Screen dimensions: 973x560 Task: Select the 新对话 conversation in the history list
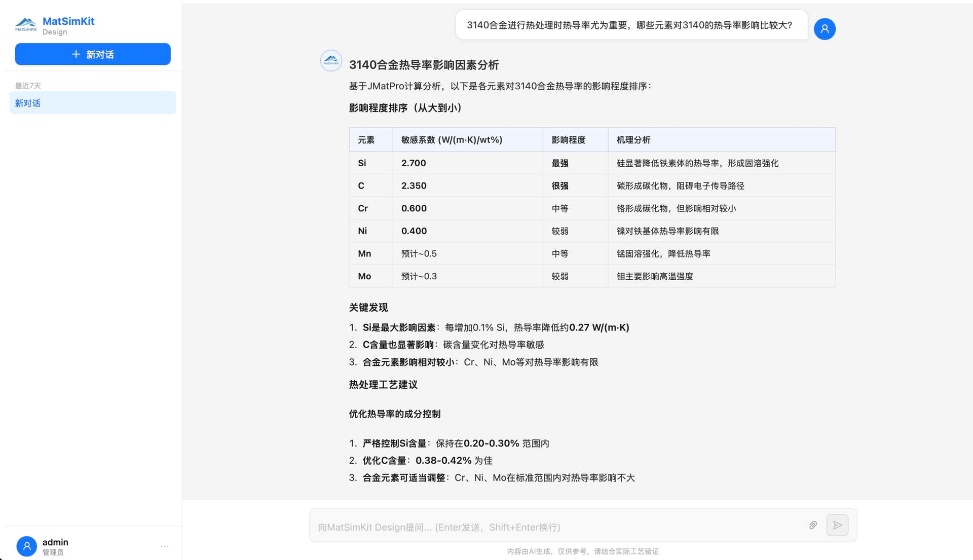click(x=93, y=103)
